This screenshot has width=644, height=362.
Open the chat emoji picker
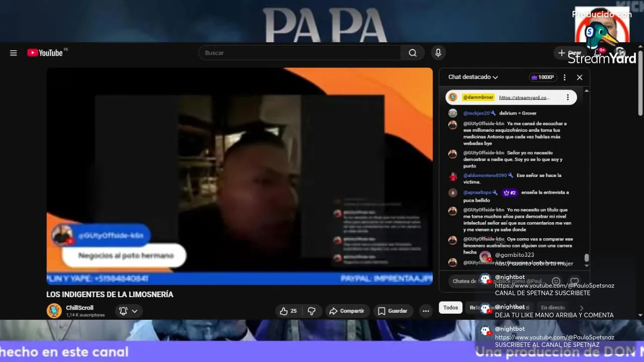pyautogui.click(x=556, y=282)
